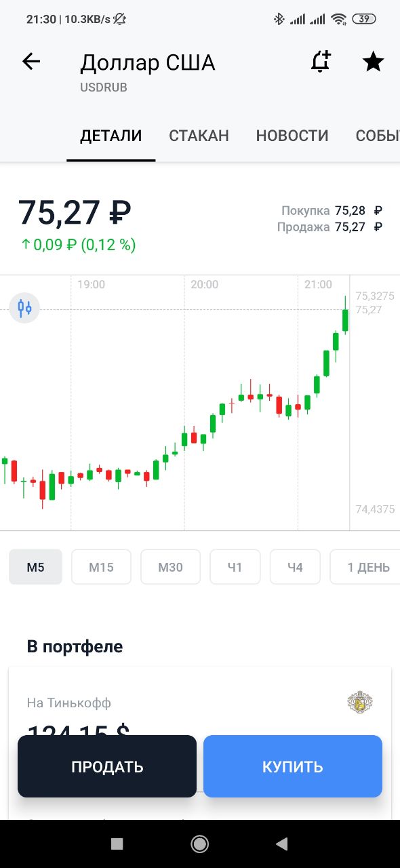
Task: Tap the Bluetooth status icon
Action: (x=279, y=19)
